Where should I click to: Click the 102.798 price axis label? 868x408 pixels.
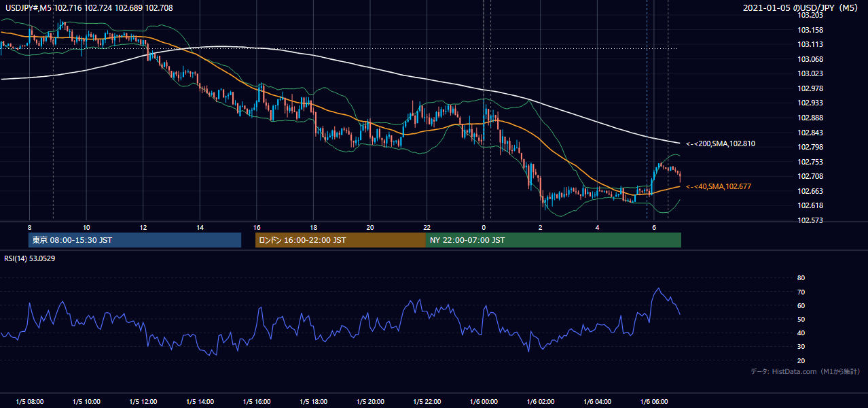(x=810, y=147)
